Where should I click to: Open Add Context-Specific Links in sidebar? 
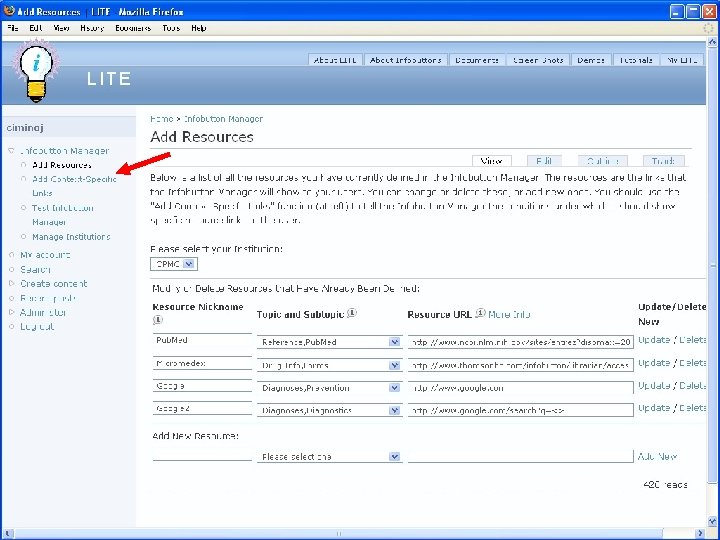click(74, 186)
